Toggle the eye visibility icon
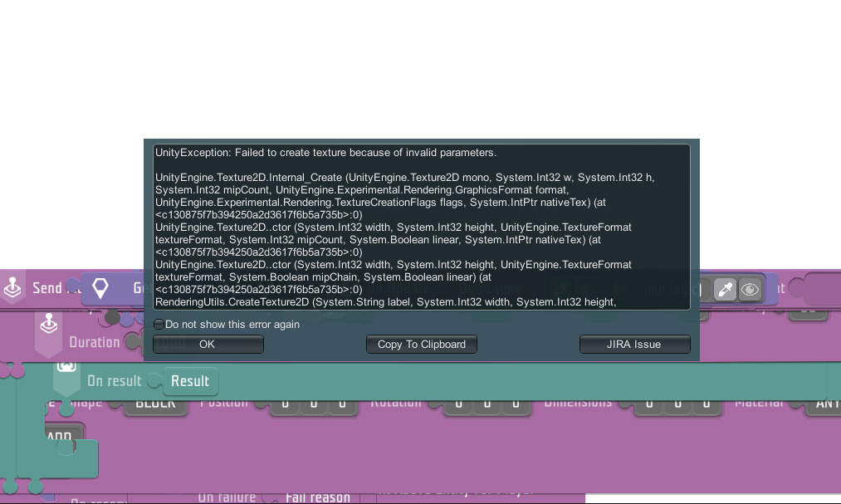Screen dimensions: 841x504 pyautogui.click(x=750, y=289)
